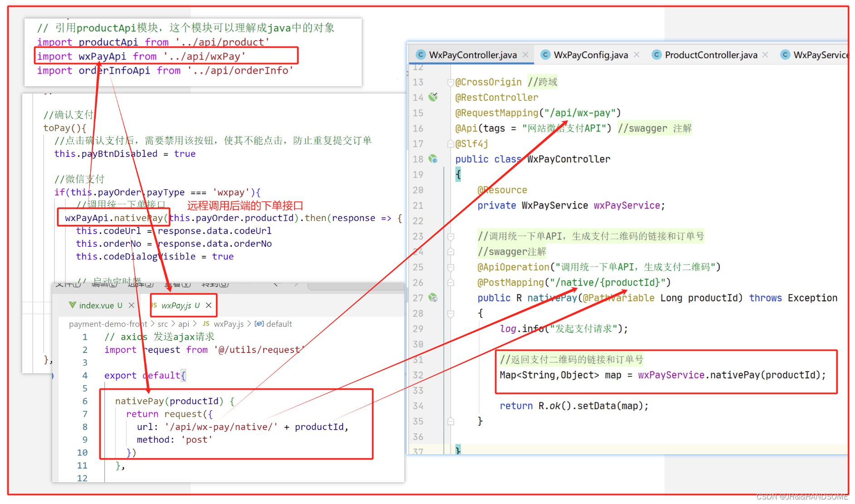Click the url '/api/wx-pay/native/' line

click(x=243, y=427)
